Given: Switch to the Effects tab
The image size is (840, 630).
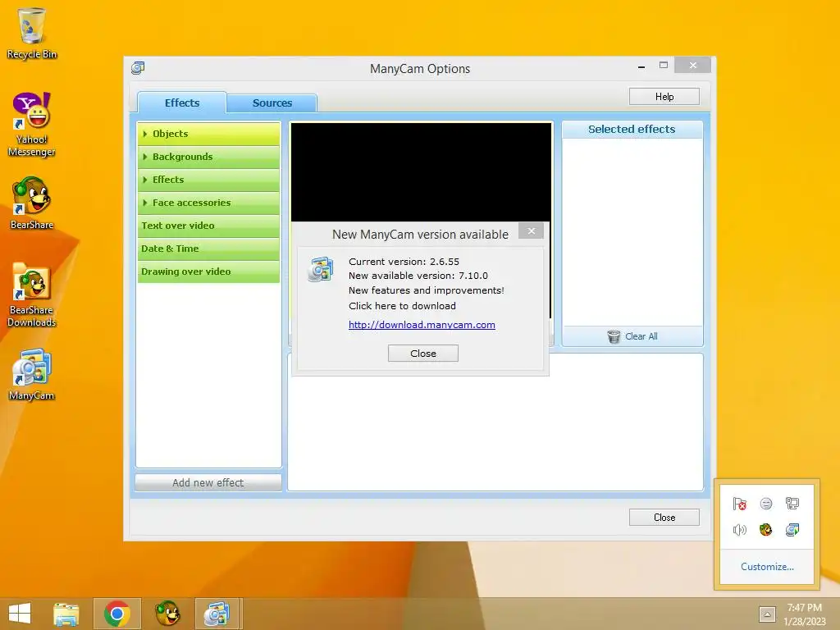Looking at the screenshot, I should [x=181, y=103].
